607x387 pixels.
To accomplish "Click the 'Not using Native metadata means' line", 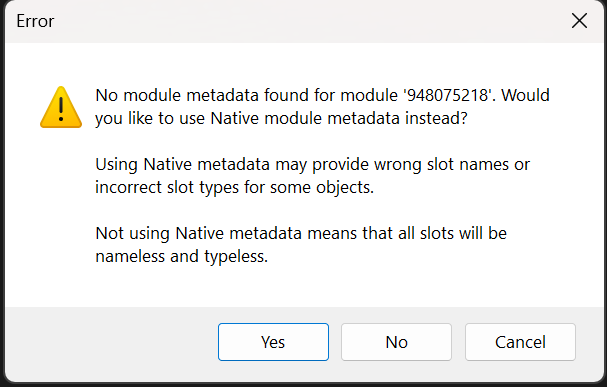I will tap(301, 233).
